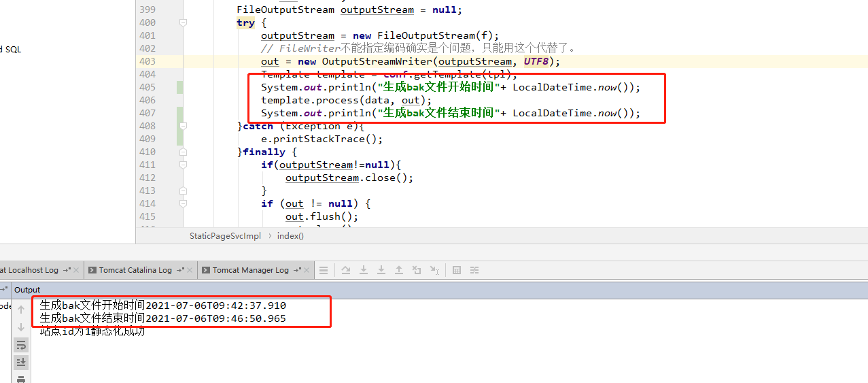The width and height of the screenshot is (868, 383).
Task: Click '生成bak文件结束时间' string in code
Action: 438,113
